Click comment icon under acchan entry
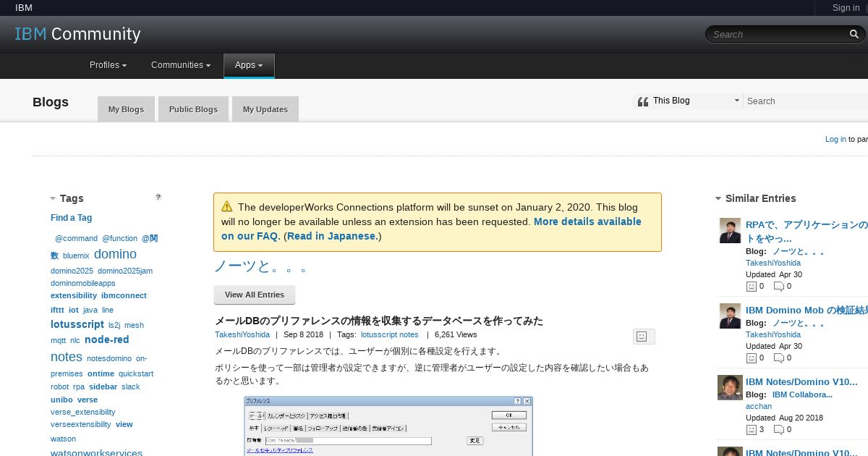Image resolution: width=868 pixels, height=456 pixels. [x=779, y=429]
